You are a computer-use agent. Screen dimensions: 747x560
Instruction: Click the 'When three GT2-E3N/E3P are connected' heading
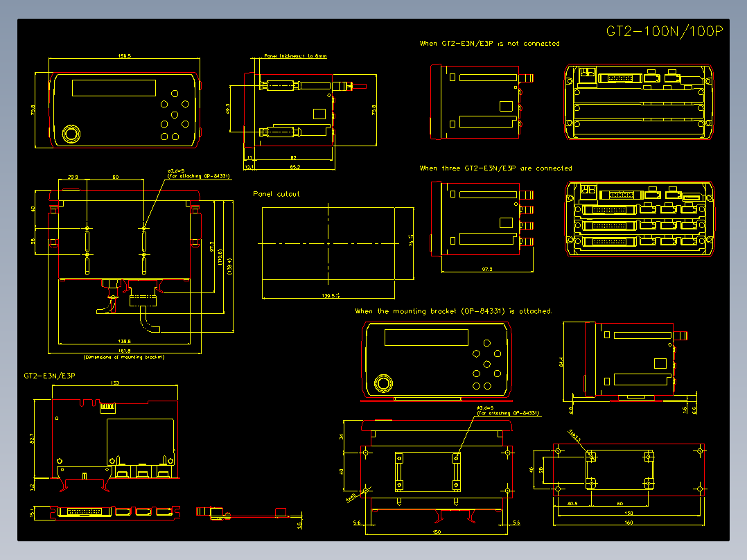pyautogui.click(x=495, y=168)
